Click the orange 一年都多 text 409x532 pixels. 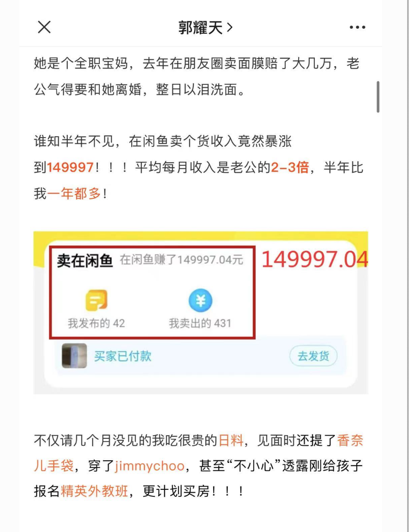74,194
